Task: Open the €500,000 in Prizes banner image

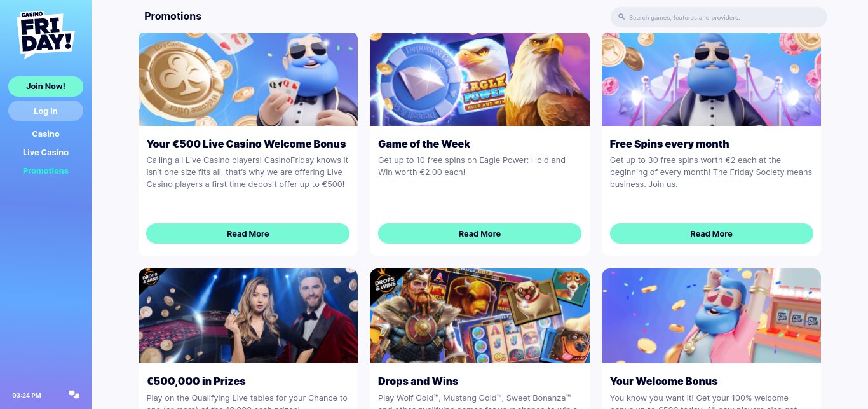Action: tap(248, 315)
